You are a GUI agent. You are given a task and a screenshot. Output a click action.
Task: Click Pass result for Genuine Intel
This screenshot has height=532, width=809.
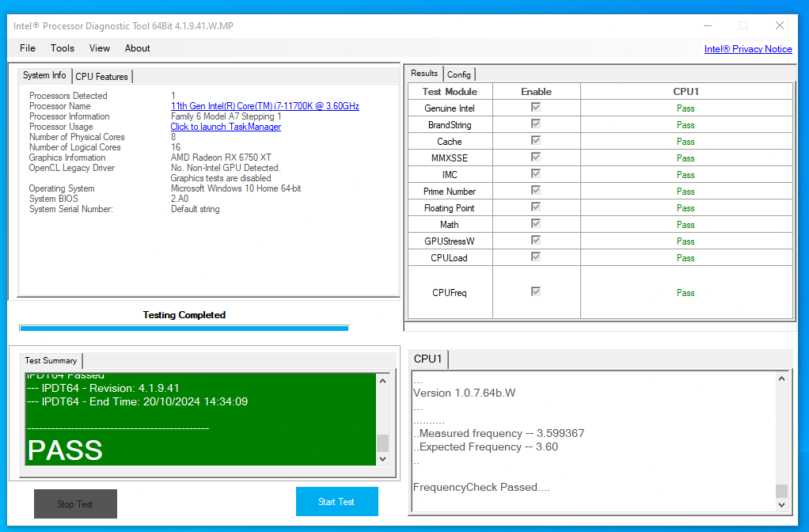point(686,108)
